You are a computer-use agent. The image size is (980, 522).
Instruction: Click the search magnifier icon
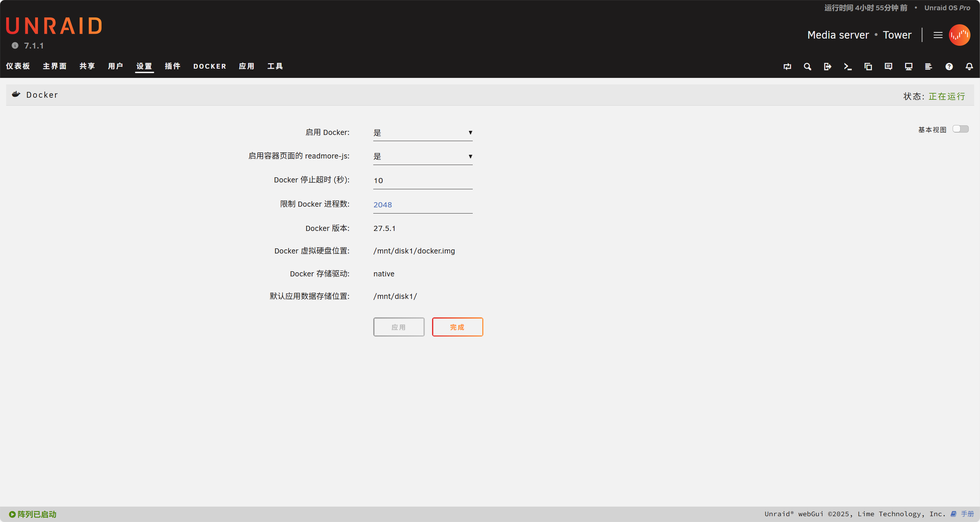[x=807, y=67]
